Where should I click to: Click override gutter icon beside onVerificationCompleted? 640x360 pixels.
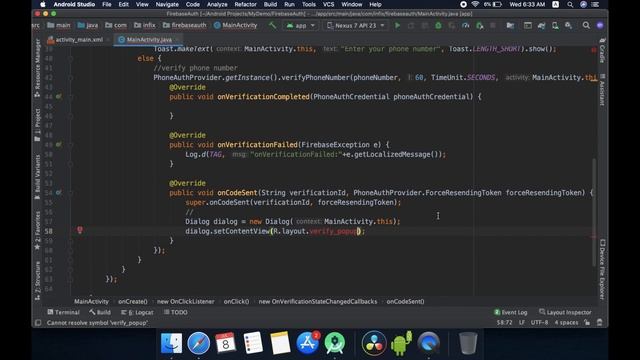(59, 97)
